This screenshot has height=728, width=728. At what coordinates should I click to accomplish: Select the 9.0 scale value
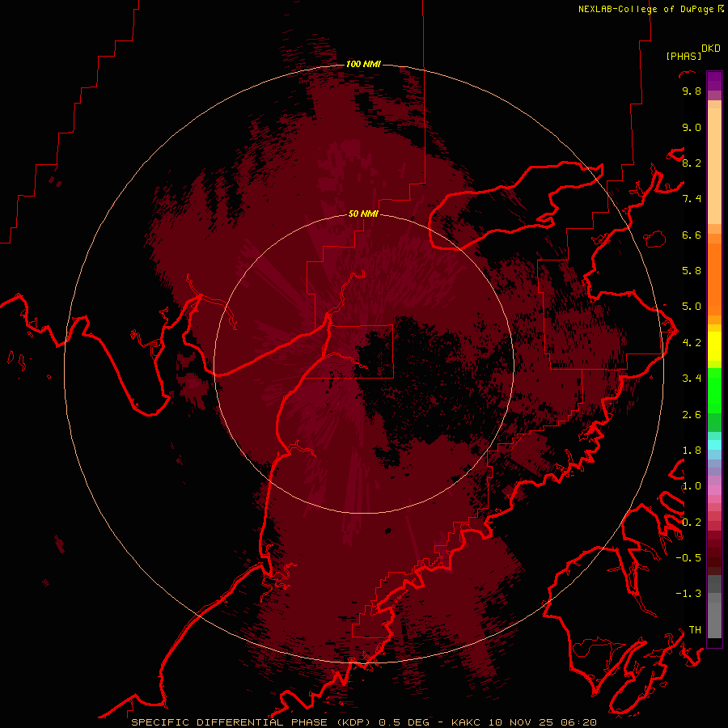[x=692, y=127]
